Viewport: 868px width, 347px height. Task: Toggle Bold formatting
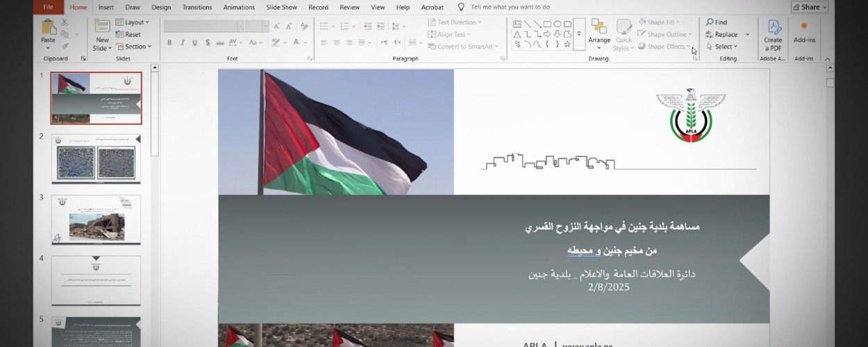(x=169, y=43)
